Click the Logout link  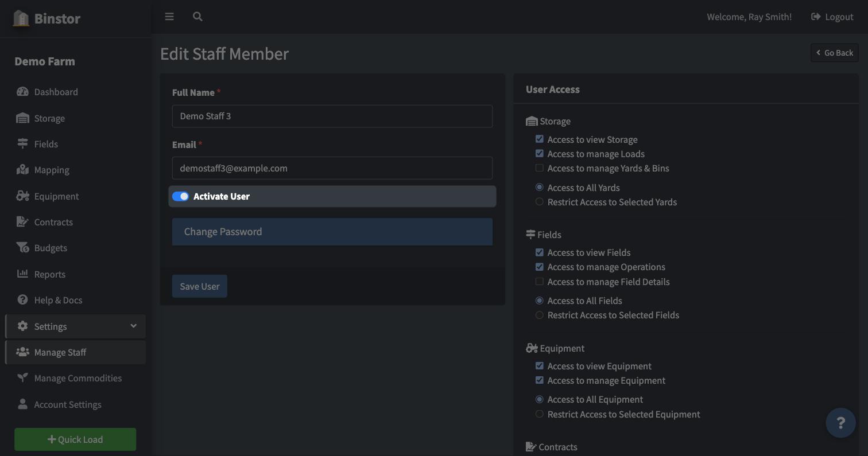point(832,17)
